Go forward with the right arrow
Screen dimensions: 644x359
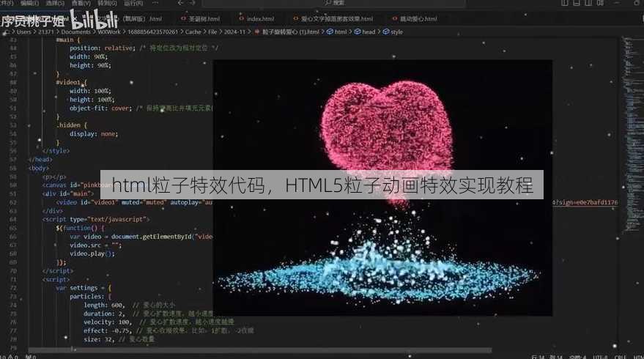coord(192,3)
